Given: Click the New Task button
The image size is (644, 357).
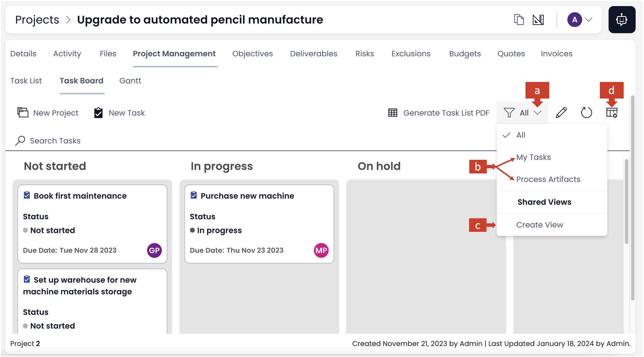Looking at the screenshot, I should [119, 113].
